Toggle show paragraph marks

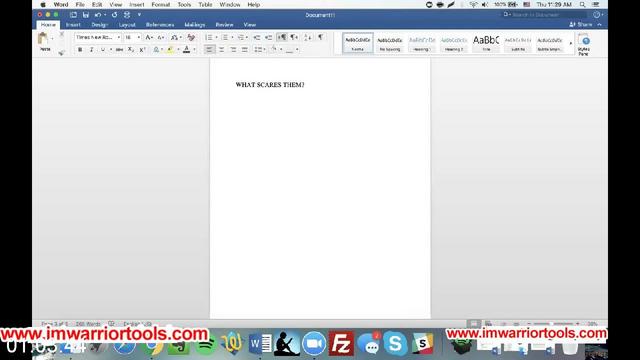321,38
